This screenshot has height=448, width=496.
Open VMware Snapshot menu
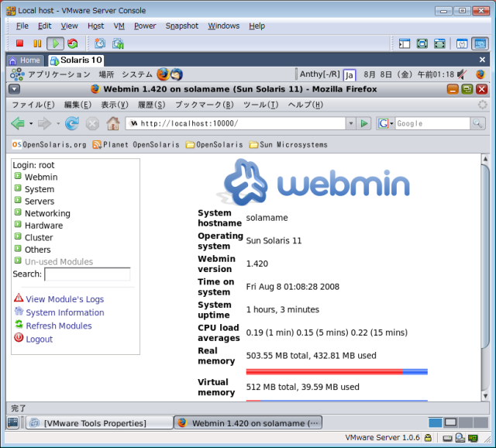[x=182, y=26]
